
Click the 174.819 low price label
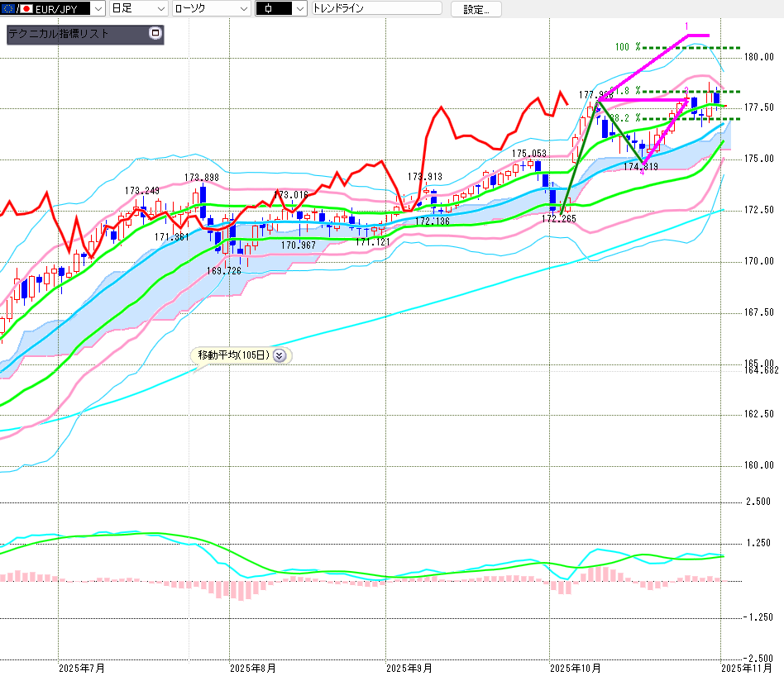(x=641, y=167)
